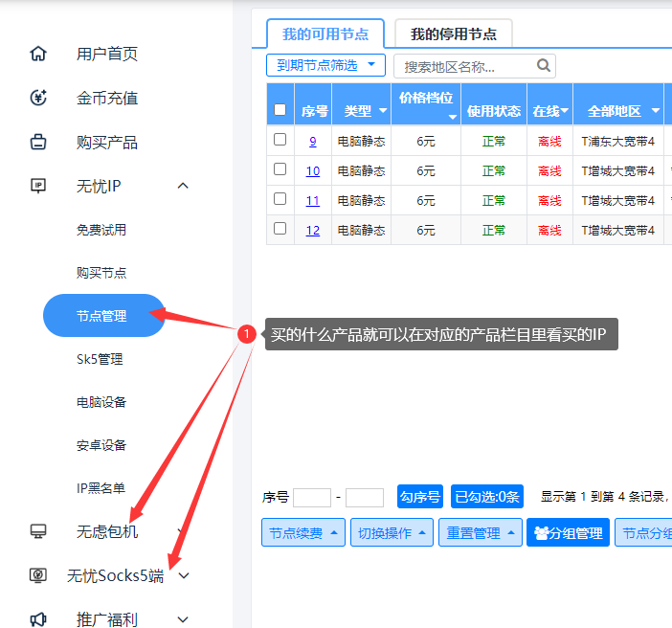The height and width of the screenshot is (628, 672).
Task: Open node link number 11
Action: point(313,200)
